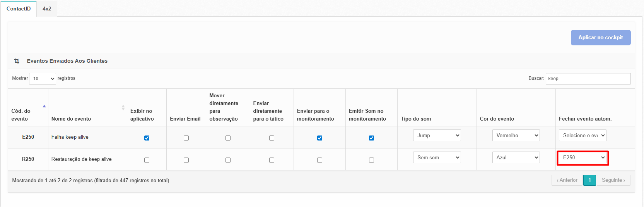
Task: Click the Buscar search field
Action: (x=588, y=79)
